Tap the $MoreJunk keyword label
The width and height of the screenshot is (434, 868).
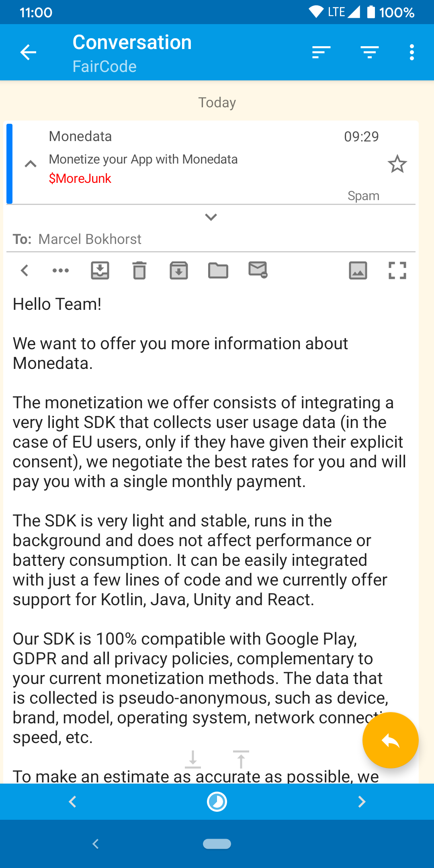point(80,178)
